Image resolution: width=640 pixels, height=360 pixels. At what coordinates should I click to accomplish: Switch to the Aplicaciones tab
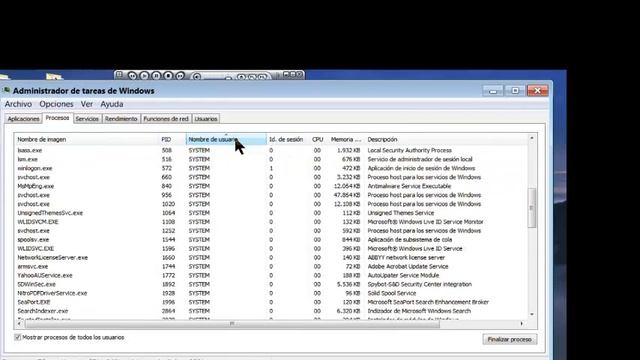click(23, 119)
